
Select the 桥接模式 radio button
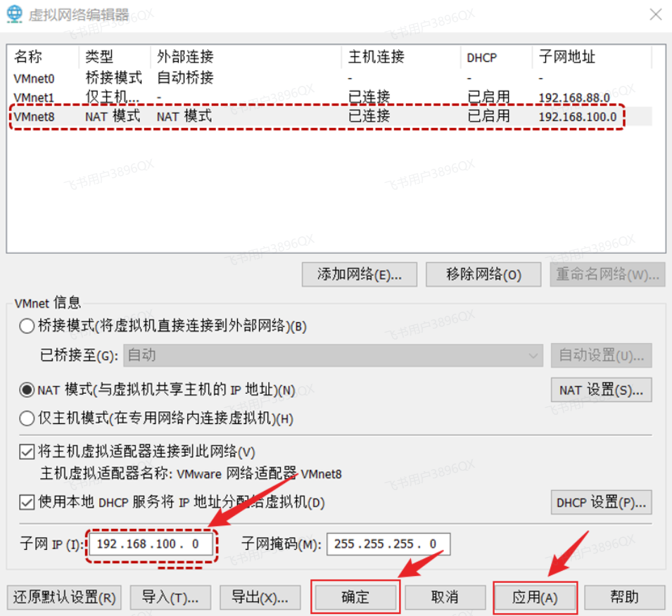click(x=27, y=326)
